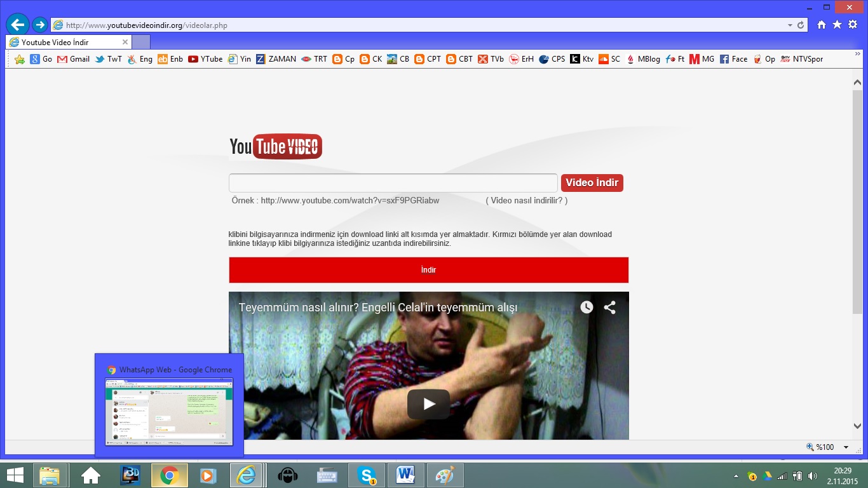The height and width of the screenshot is (488, 868).
Task: Click the address bar URL field
Action: (x=419, y=25)
